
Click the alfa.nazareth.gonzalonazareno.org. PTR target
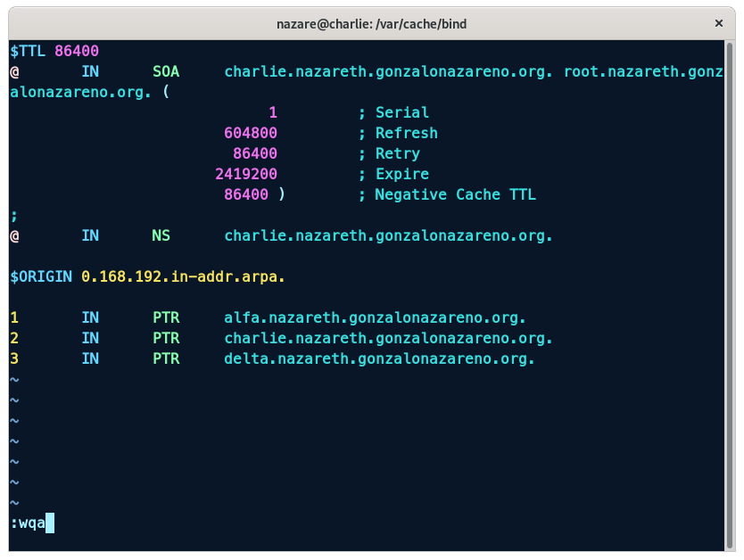coord(375,318)
